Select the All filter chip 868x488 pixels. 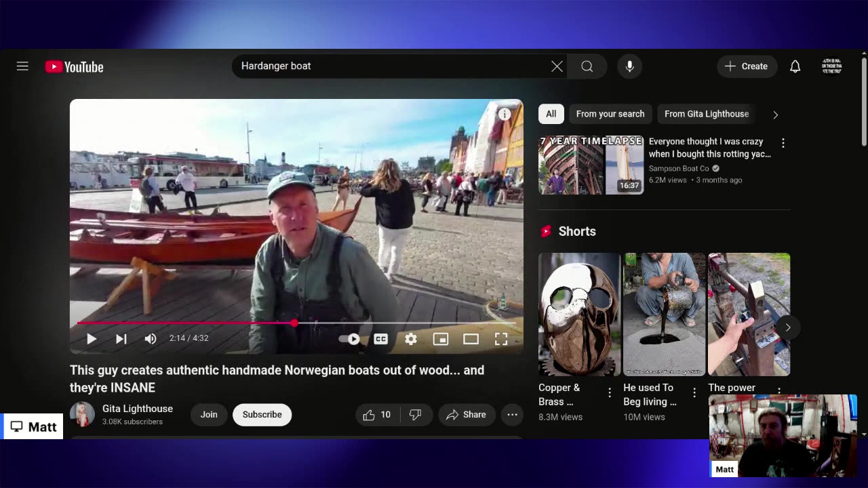tap(551, 114)
